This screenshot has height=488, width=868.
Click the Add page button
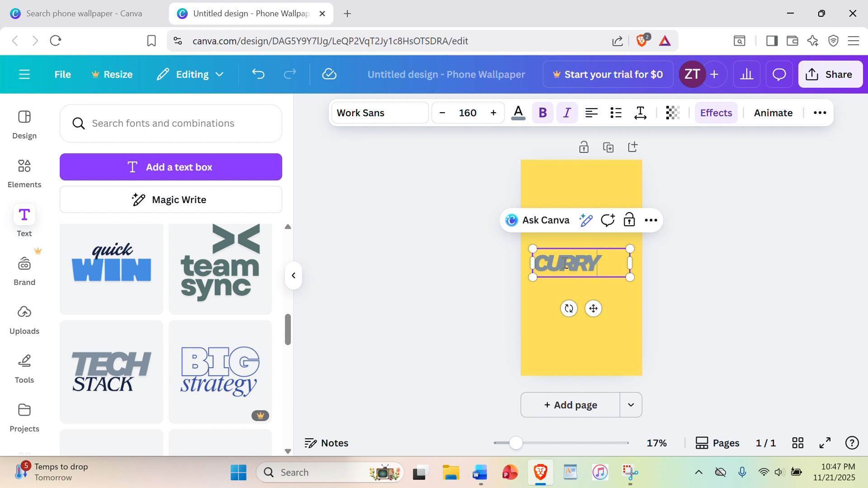[570, 405]
